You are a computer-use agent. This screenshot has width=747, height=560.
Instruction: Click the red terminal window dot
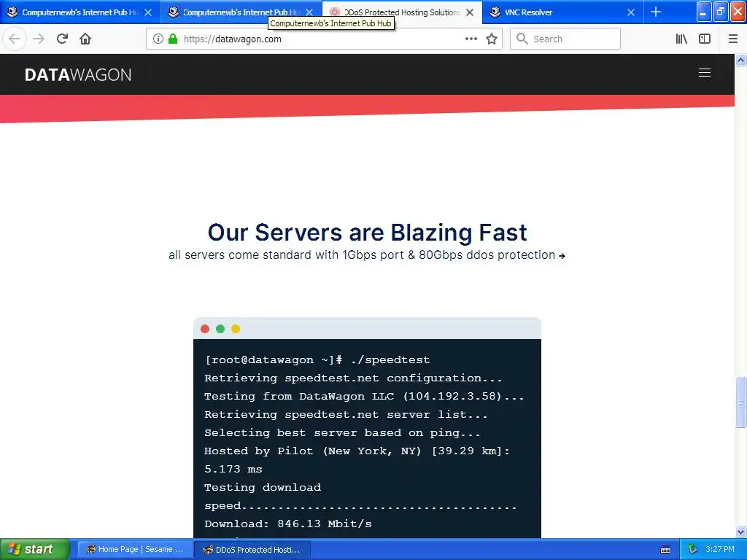click(205, 329)
